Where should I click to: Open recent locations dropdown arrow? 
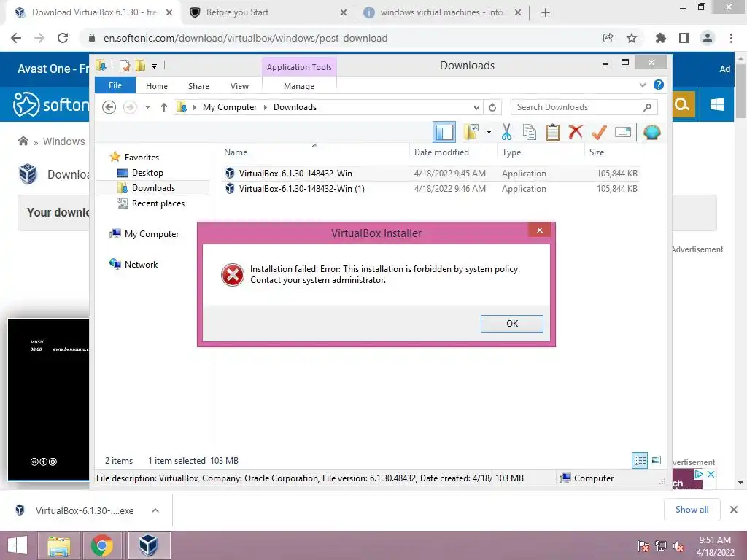click(147, 107)
